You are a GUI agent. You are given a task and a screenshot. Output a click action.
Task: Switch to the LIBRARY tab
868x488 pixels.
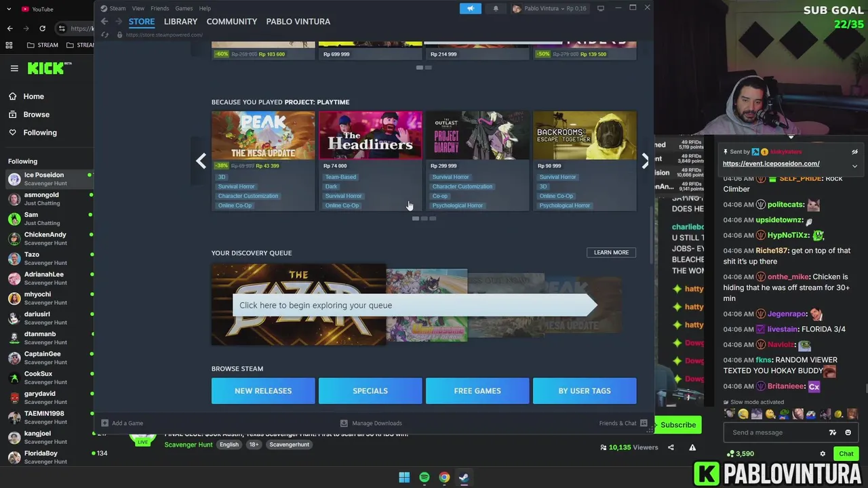pos(180,22)
